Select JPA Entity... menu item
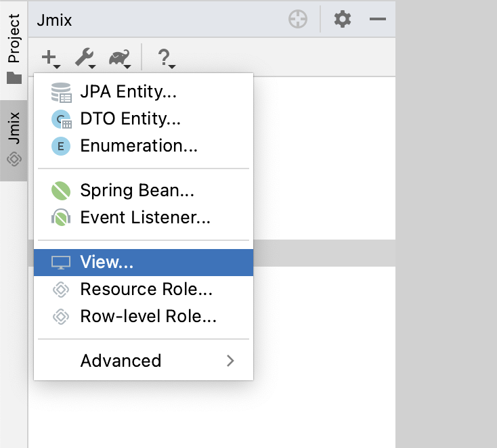The height and width of the screenshot is (448, 497). point(128,91)
